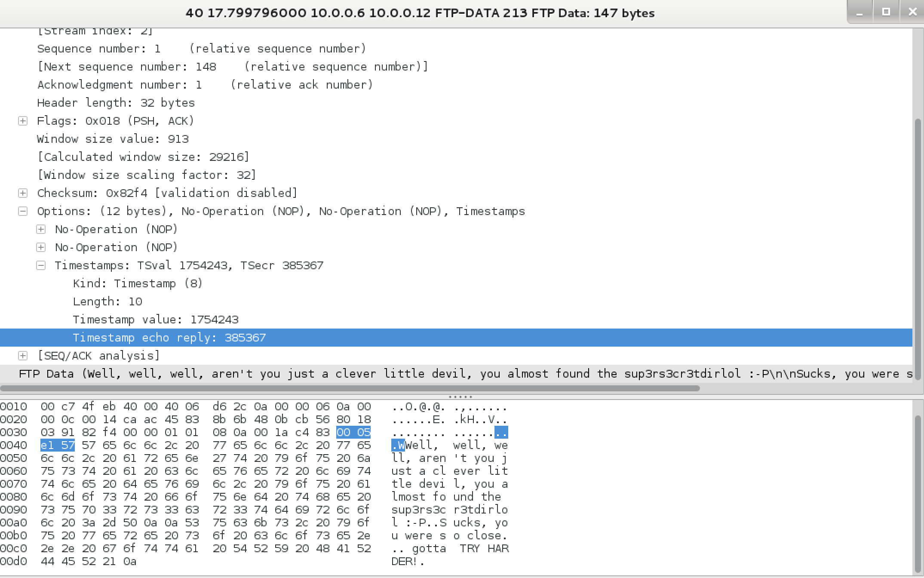
Task: Collapse the Timestamps: TSval 1754243 node
Action: point(41,265)
